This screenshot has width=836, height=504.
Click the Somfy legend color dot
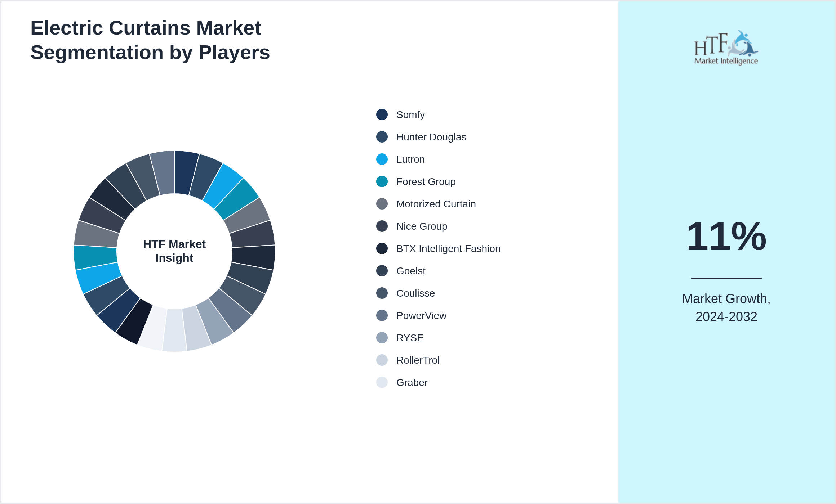[382, 114]
